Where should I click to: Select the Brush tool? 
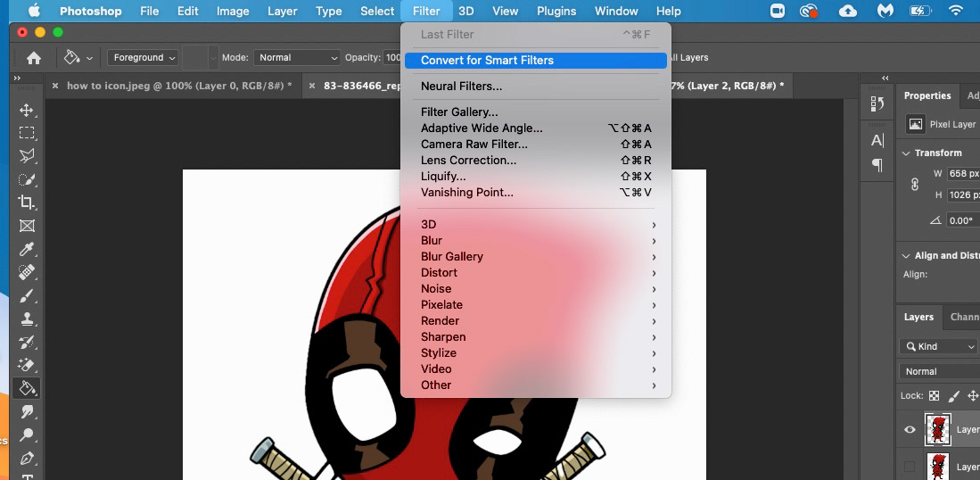(26, 295)
